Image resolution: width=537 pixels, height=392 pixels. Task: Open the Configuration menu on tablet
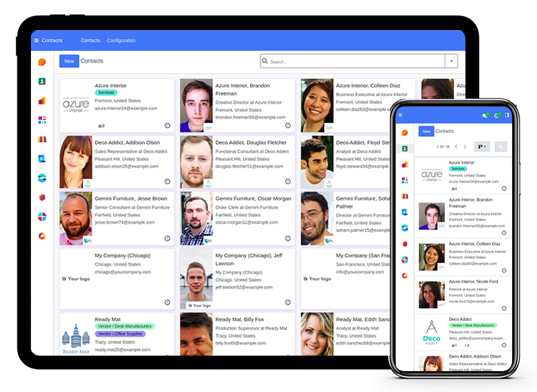point(121,40)
